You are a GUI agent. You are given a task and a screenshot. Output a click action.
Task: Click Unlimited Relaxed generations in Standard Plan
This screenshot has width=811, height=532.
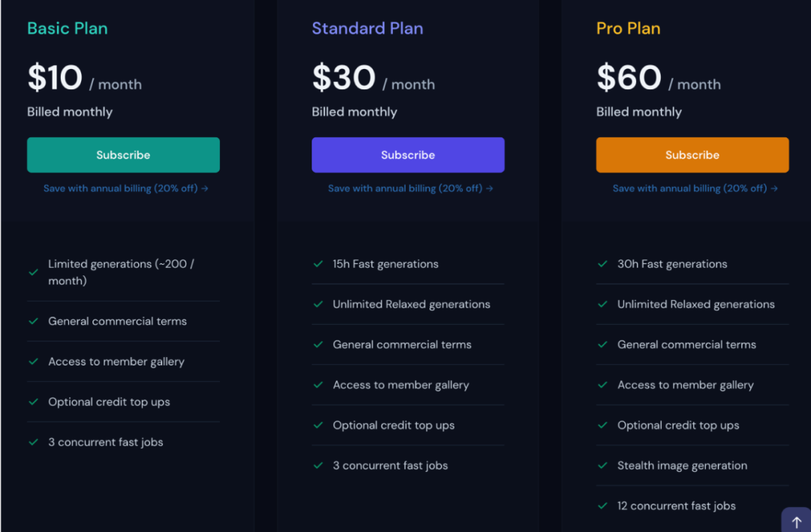[x=412, y=305]
